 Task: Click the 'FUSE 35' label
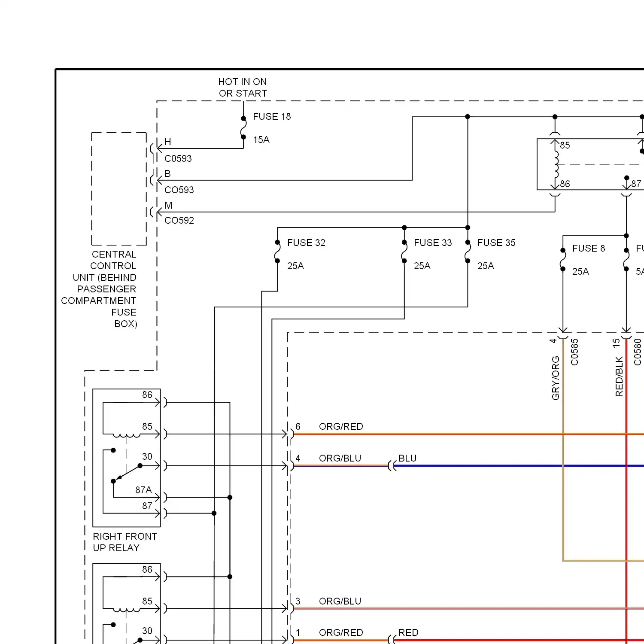click(496, 243)
